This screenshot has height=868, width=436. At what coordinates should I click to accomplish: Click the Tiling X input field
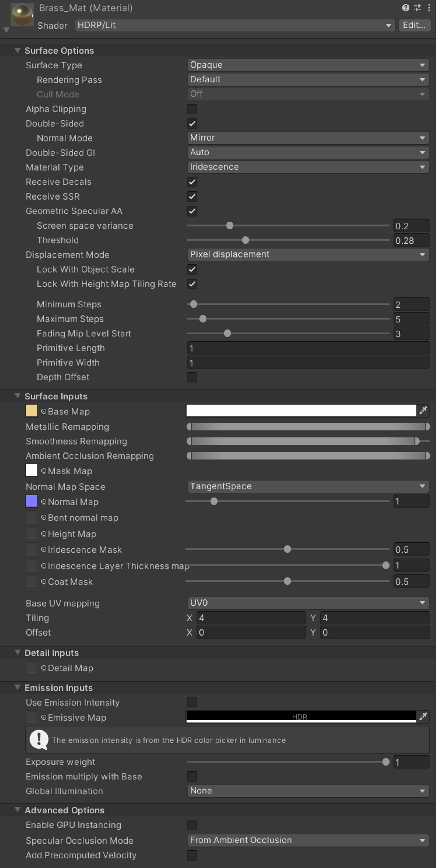tap(251, 618)
